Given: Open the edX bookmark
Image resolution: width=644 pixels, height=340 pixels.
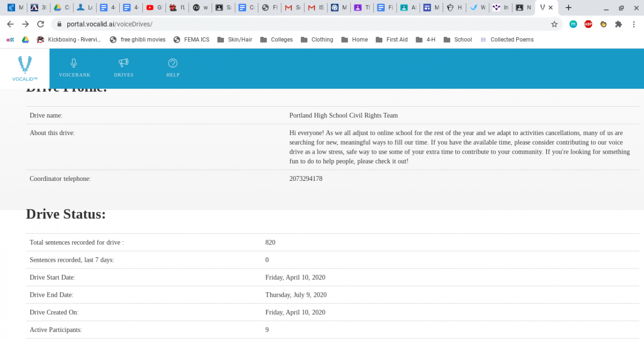Looking at the screenshot, I should coord(10,40).
